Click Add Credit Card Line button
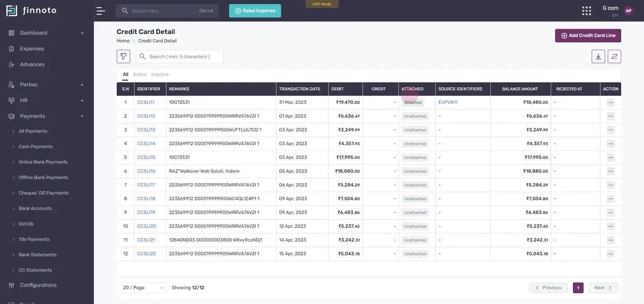Image resolution: width=644 pixels, height=304 pixels. [588, 35]
